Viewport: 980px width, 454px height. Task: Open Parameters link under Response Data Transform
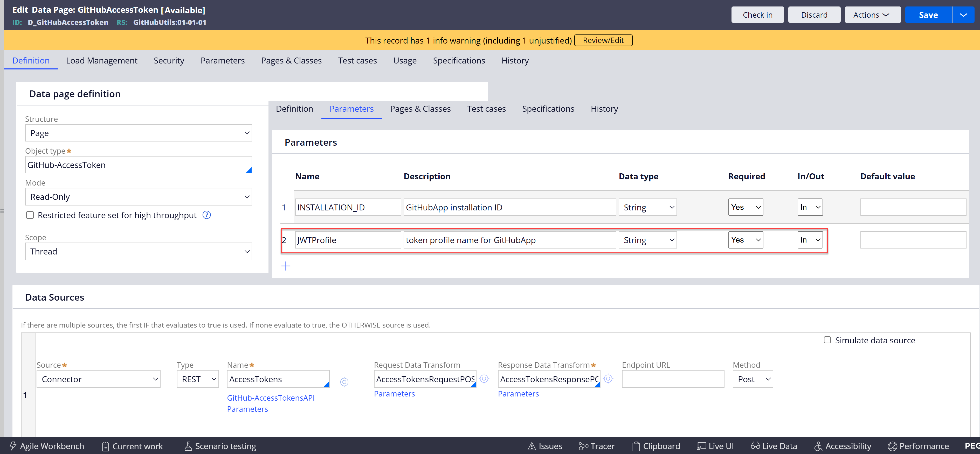pos(518,394)
